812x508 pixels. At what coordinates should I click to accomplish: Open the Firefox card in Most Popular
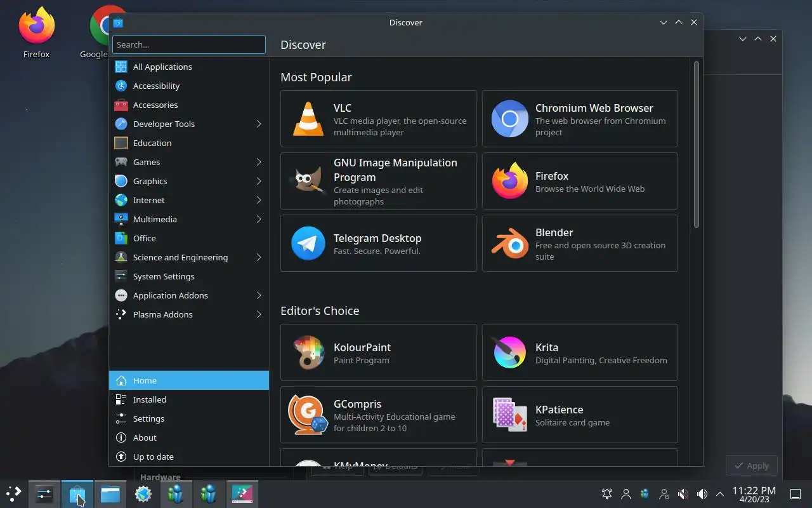coord(580,181)
